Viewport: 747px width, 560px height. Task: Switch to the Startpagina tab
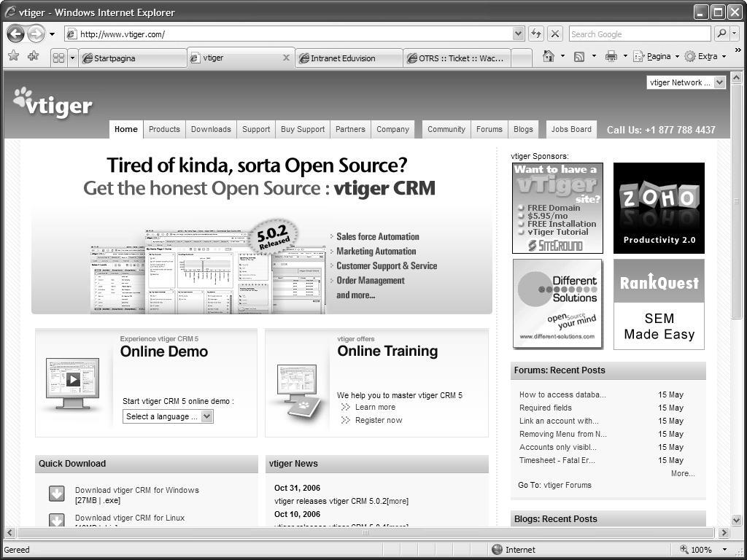pyautogui.click(x=133, y=58)
